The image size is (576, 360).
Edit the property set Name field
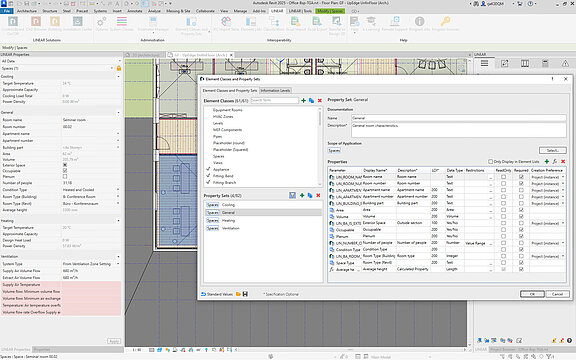(x=458, y=118)
